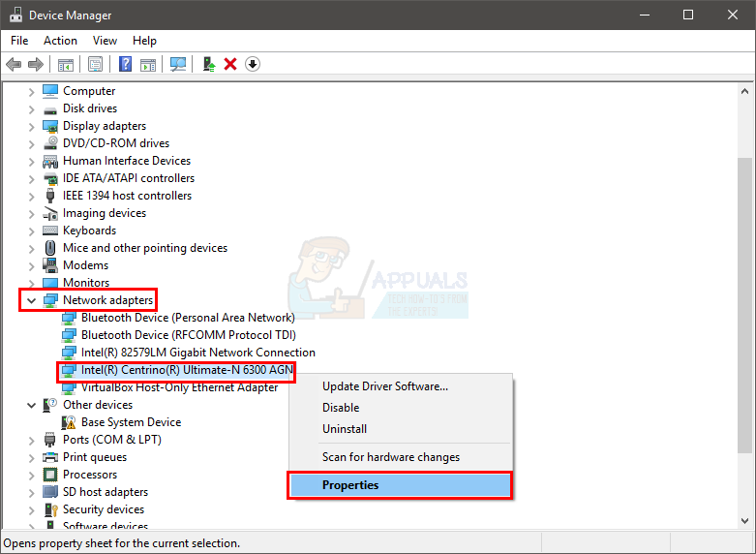Click the SD host adapters icon
The image size is (756, 554).
coord(50,492)
